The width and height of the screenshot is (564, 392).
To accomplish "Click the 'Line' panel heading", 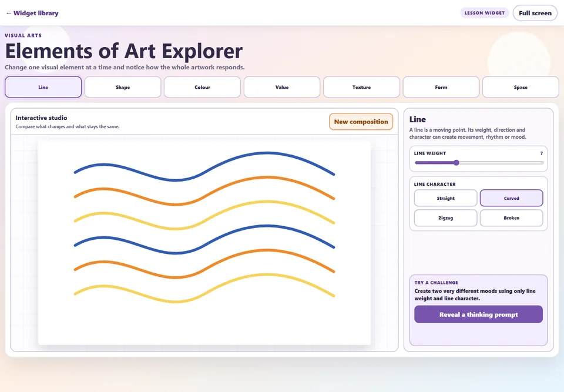I will coord(417,119).
